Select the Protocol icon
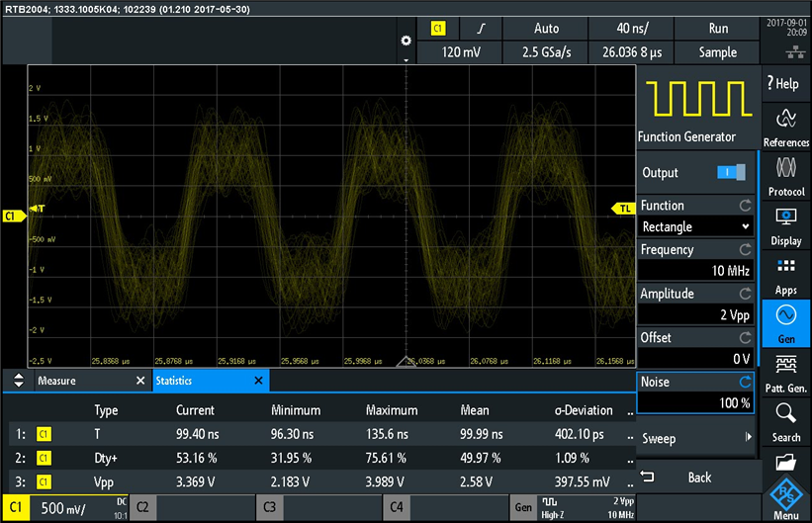812x523 pixels. (786, 175)
